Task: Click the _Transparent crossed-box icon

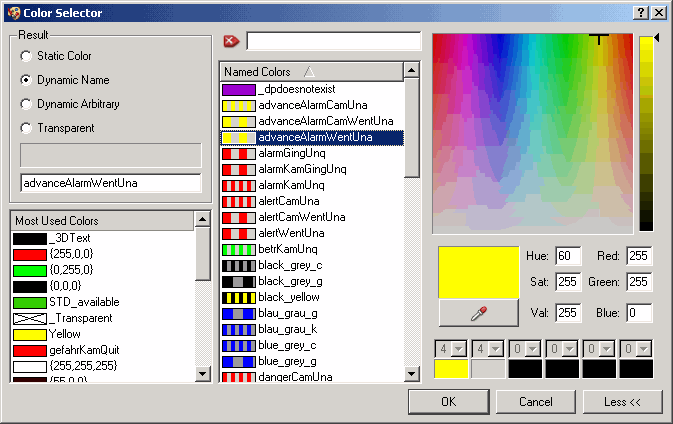Action: (30, 318)
